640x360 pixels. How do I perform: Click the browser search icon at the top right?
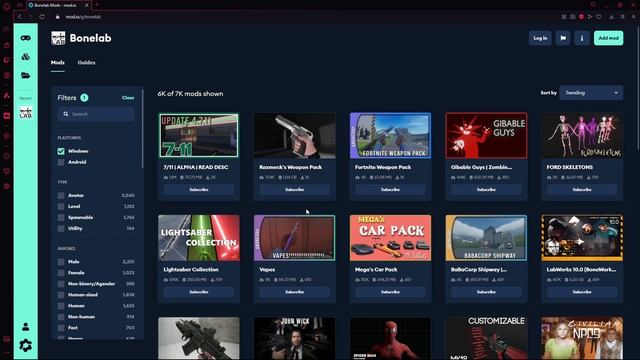[x=593, y=5]
